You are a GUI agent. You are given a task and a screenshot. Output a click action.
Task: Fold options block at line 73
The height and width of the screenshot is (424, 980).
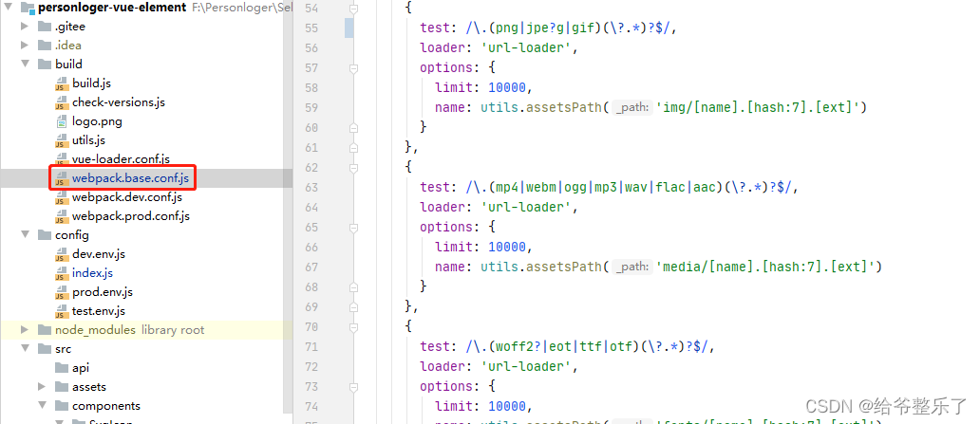pyautogui.click(x=354, y=387)
